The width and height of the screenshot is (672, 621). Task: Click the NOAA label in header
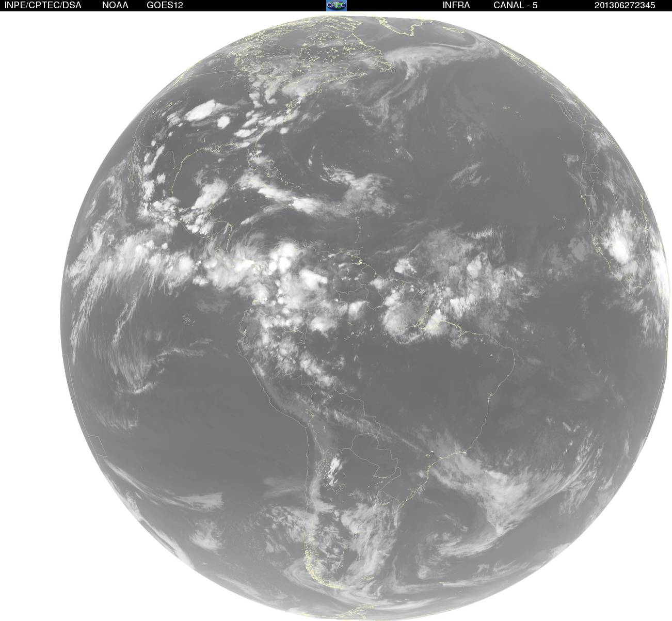pos(115,5)
